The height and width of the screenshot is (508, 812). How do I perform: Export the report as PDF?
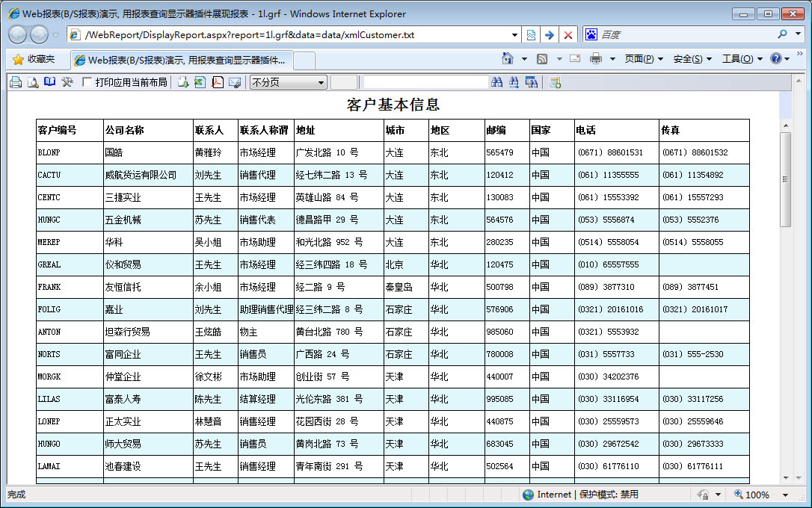click(218, 82)
